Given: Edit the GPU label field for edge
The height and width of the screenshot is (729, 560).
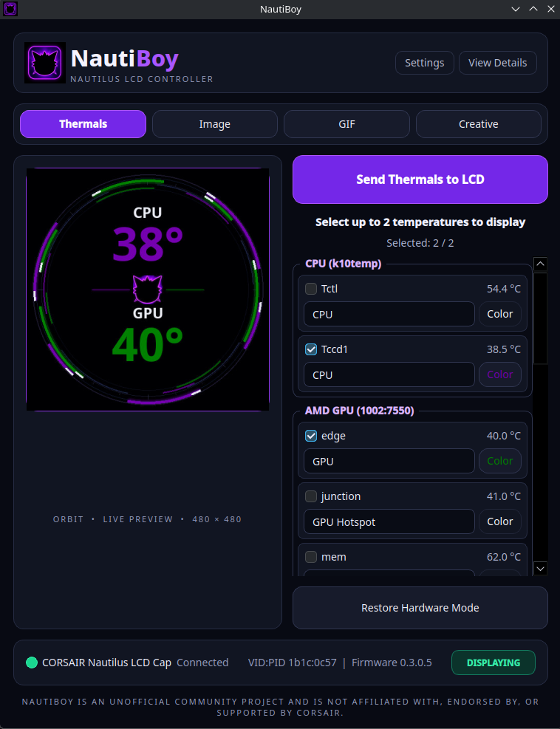Looking at the screenshot, I should point(389,461).
